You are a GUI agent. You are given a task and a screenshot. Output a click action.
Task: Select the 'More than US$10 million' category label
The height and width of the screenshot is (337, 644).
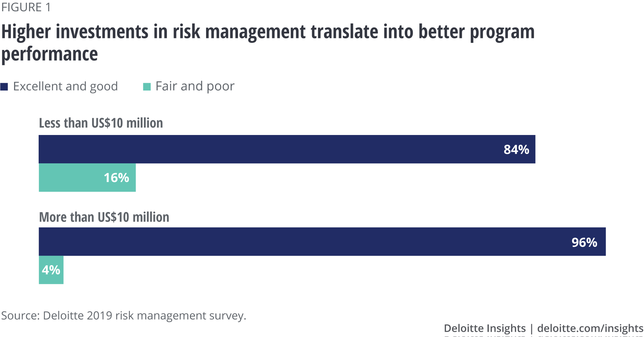pos(104,217)
